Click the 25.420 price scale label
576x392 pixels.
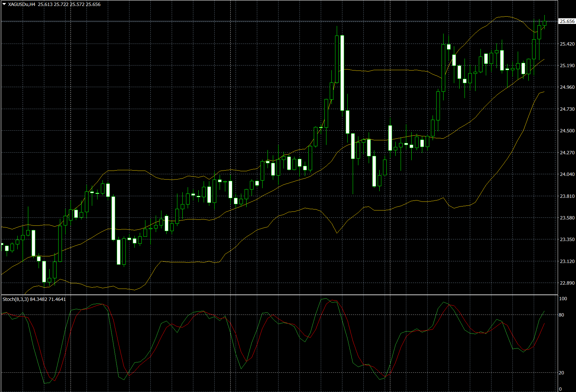pos(567,44)
